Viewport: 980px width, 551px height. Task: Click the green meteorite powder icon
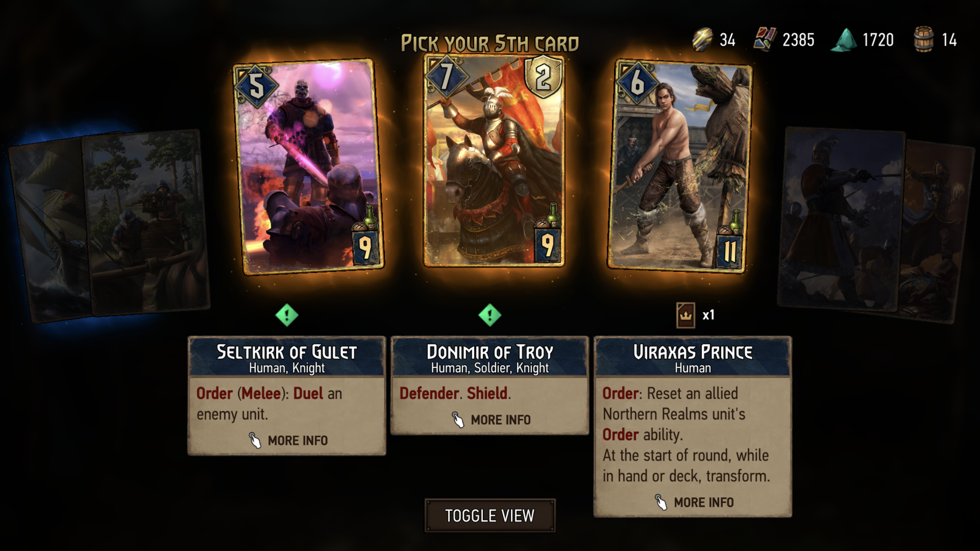point(844,40)
